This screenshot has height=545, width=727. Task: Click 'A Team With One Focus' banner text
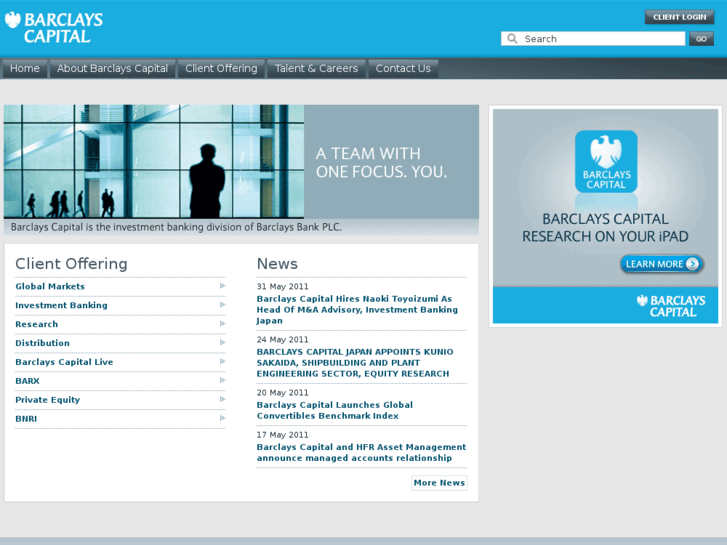click(381, 163)
